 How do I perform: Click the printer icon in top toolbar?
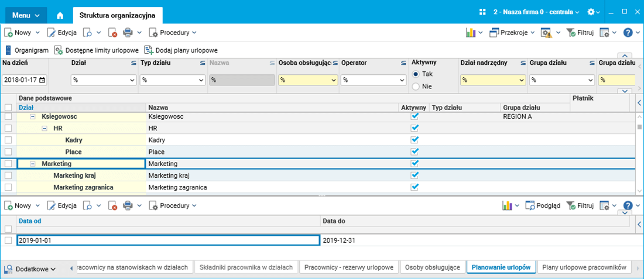click(x=128, y=33)
